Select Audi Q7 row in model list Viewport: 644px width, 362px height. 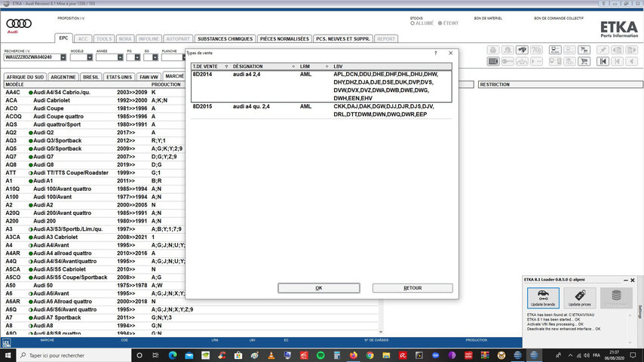(44, 157)
